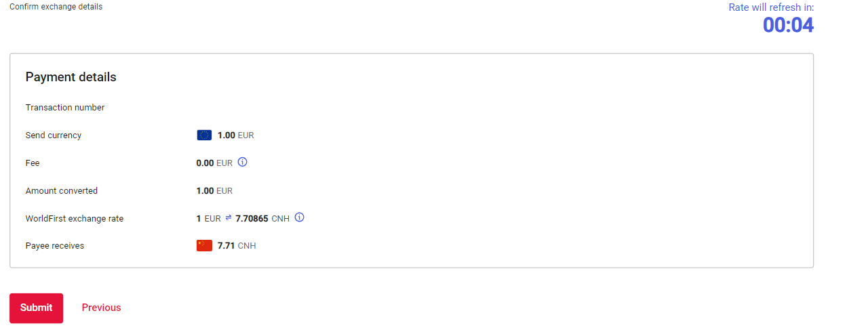
Task: Click the 7.71 CNH payee amount
Action: pos(237,246)
